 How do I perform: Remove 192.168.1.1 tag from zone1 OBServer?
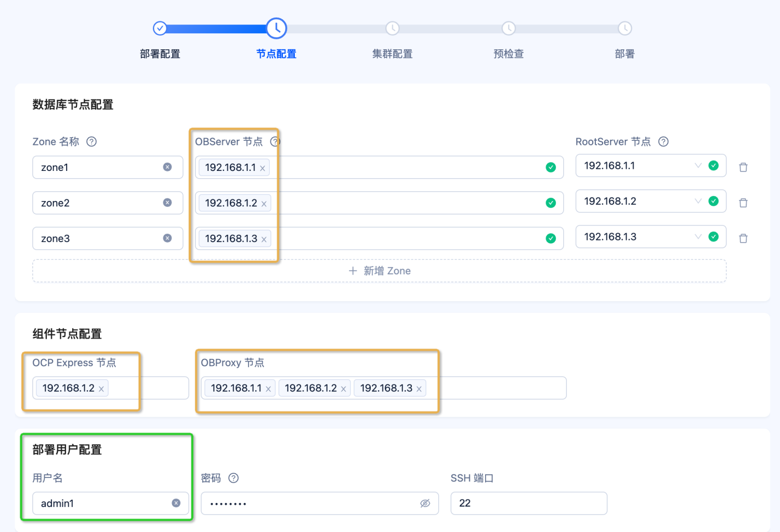pyautogui.click(x=263, y=168)
